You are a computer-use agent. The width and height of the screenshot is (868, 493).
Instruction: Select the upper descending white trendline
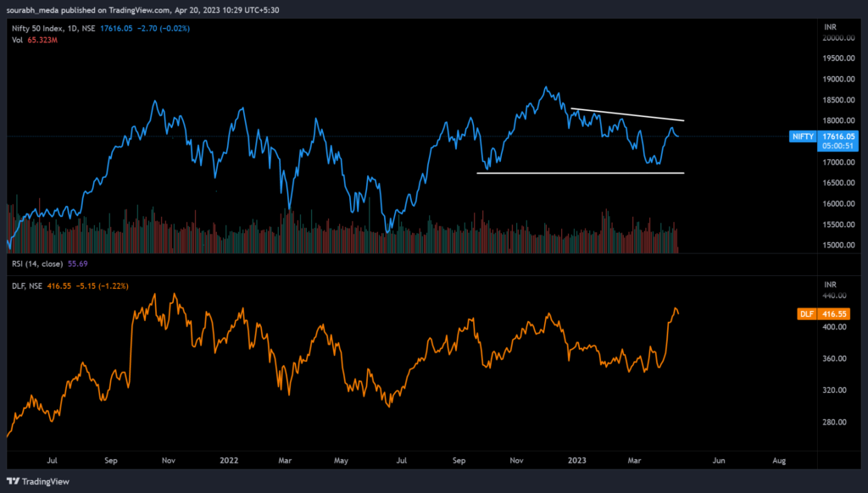[628, 114]
